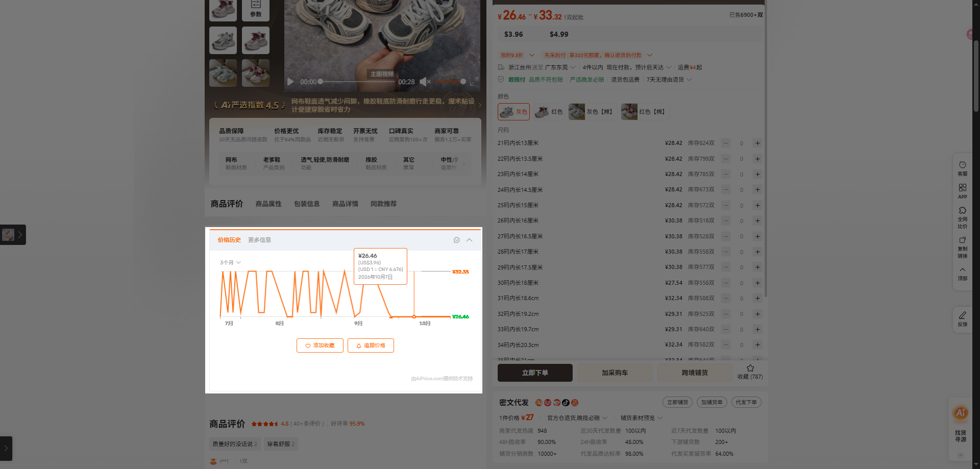This screenshot has height=469, width=980.
Task: Open the 反馈 feedback pencil icon
Action: (x=962, y=319)
